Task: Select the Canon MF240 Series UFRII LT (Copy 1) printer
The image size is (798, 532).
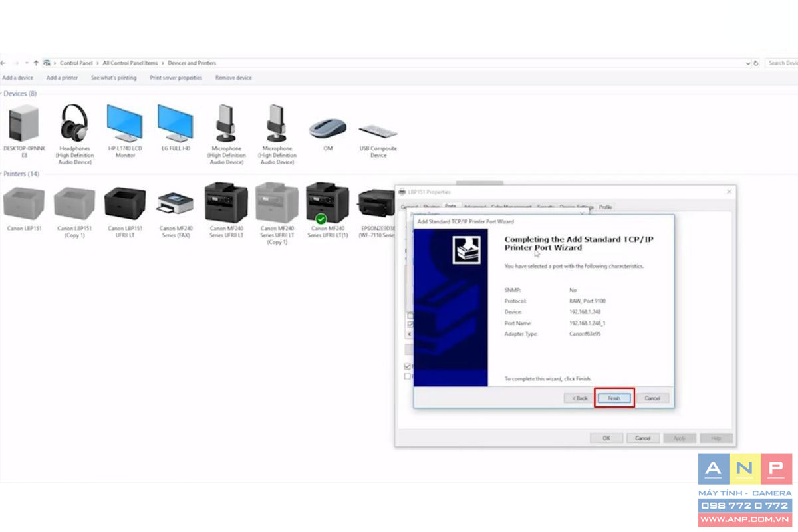Action: point(277,203)
